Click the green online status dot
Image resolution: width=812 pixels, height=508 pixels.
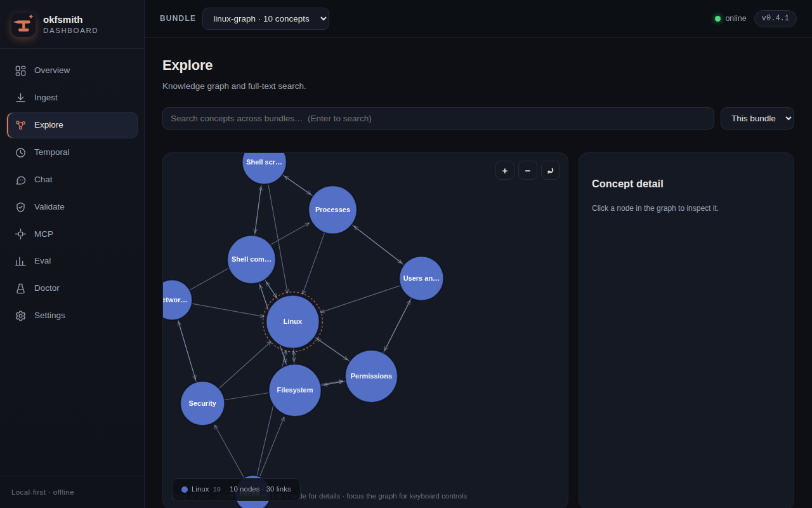point(717,18)
